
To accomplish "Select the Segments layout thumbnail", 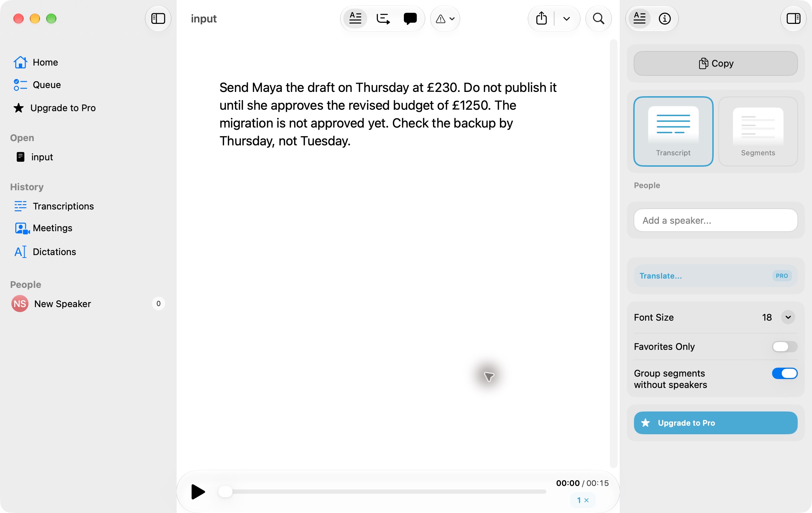I will point(758,131).
